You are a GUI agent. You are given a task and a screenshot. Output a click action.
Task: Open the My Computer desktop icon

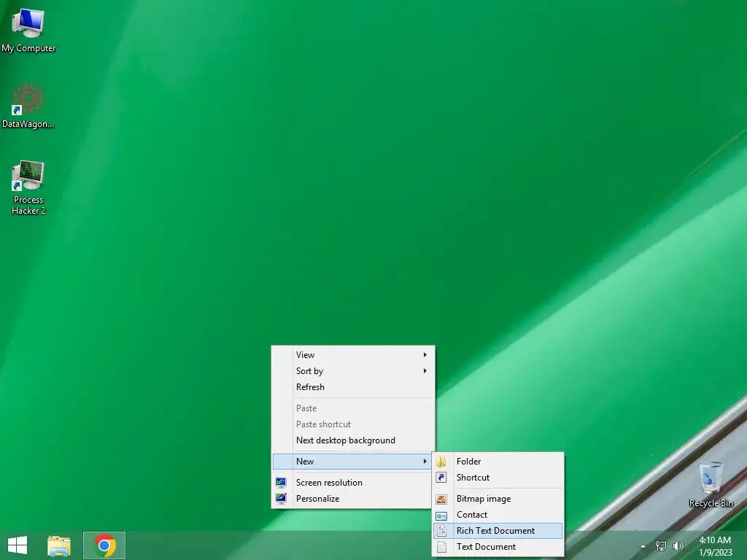28,29
